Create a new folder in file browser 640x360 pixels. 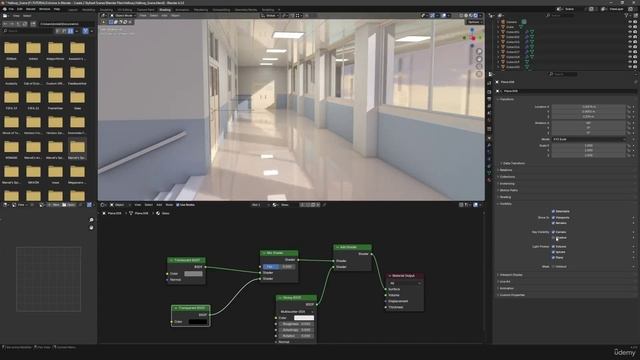[33, 24]
